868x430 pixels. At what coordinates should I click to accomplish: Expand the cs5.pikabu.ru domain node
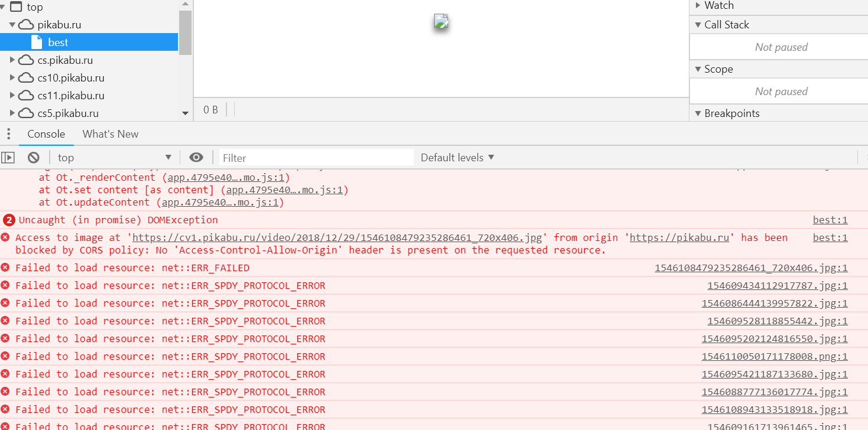(x=12, y=113)
